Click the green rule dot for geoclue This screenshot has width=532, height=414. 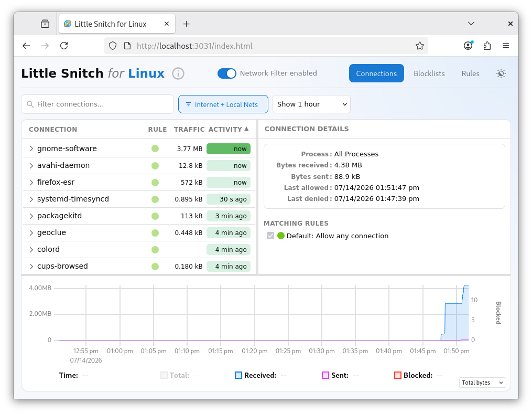155,233
